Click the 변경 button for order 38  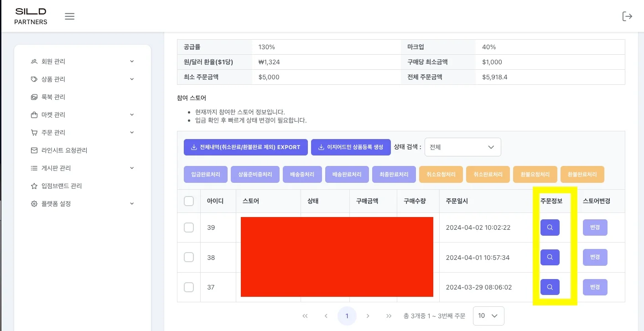point(595,257)
